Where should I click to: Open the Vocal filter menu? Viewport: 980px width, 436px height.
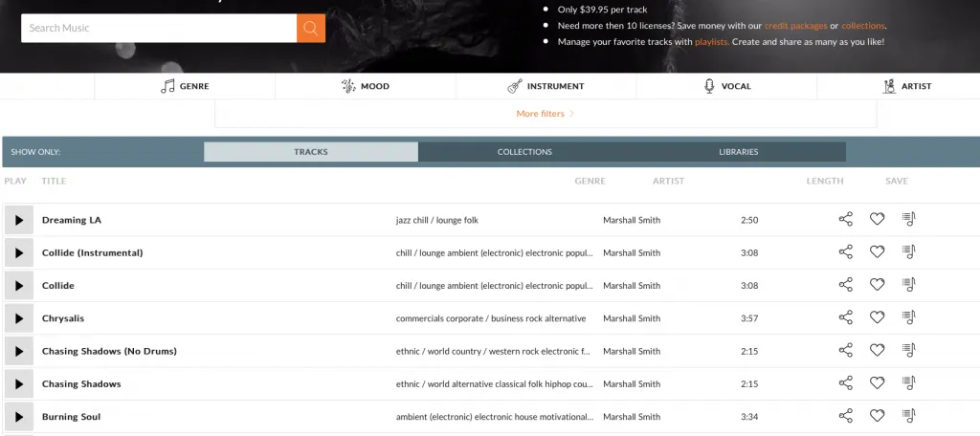coord(727,86)
